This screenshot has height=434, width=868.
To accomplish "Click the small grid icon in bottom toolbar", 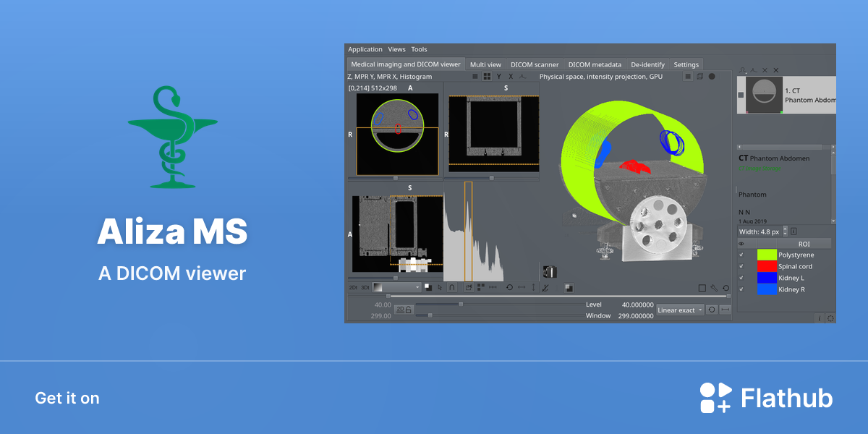I will (x=481, y=287).
